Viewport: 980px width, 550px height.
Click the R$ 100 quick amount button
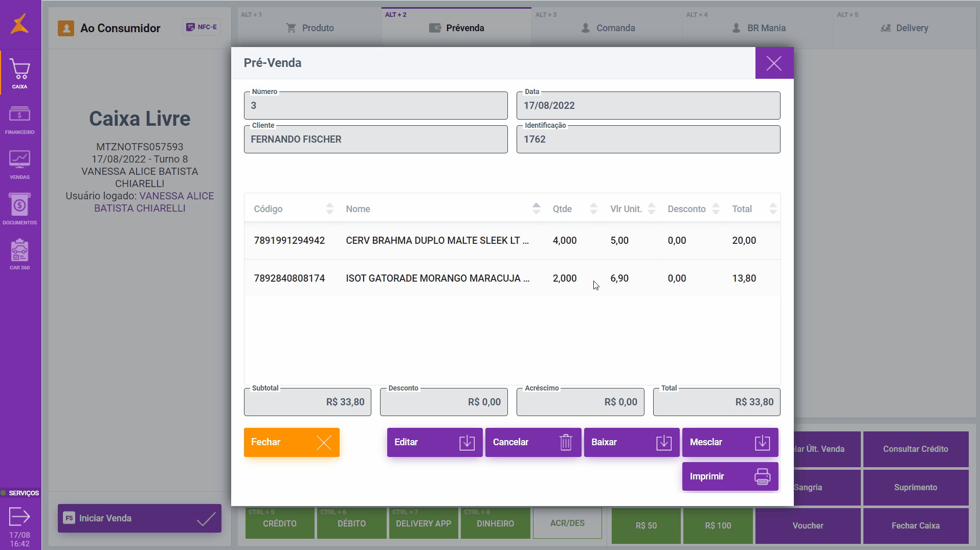718,526
